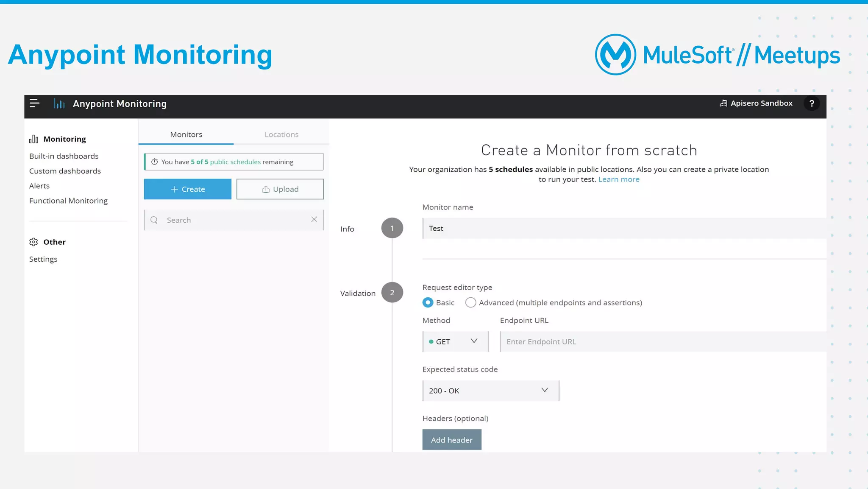Click the Other section gear icon
This screenshot has width=868, height=489.
coord(33,242)
